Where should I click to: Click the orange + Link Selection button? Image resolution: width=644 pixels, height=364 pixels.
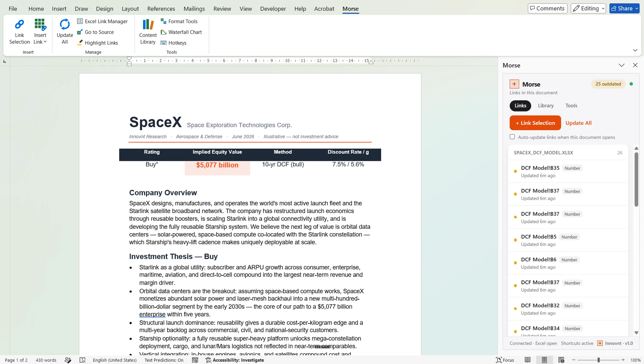coord(535,123)
